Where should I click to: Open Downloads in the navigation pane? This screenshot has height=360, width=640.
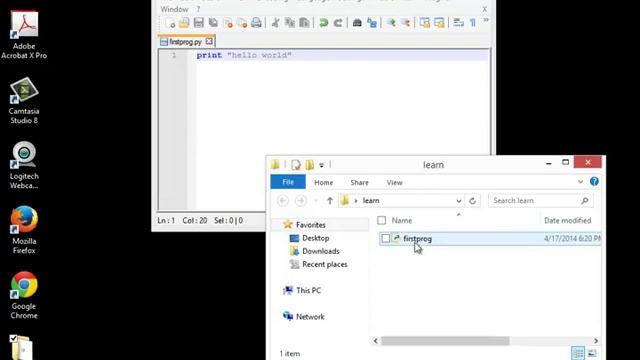click(x=320, y=251)
